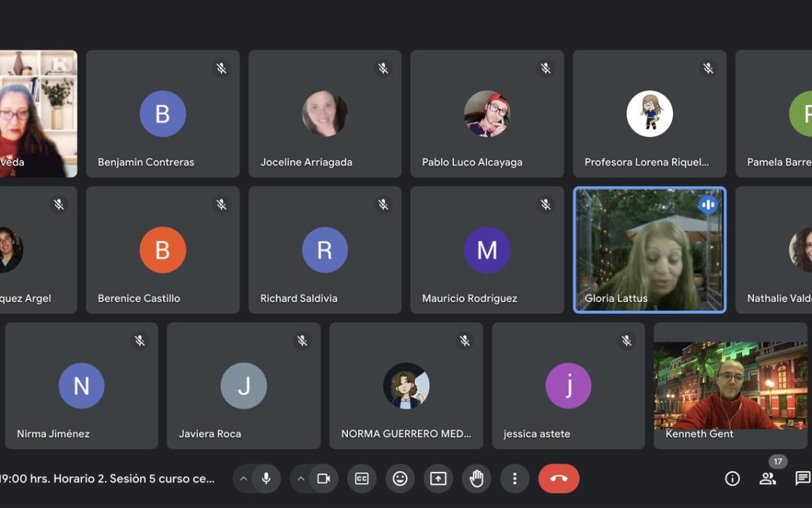Raise hand using the hand icon

pos(477,479)
